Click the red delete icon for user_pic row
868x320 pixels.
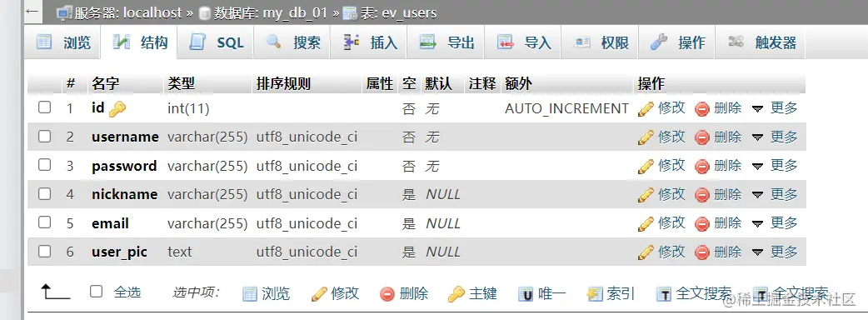tap(702, 253)
